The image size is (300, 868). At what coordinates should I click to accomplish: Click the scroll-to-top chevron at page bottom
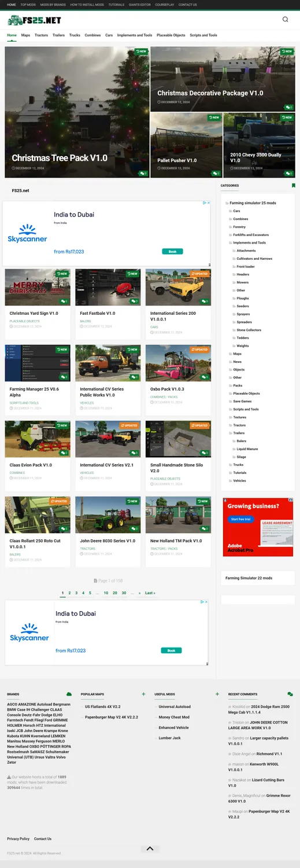pyautogui.click(x=150, y=849)
